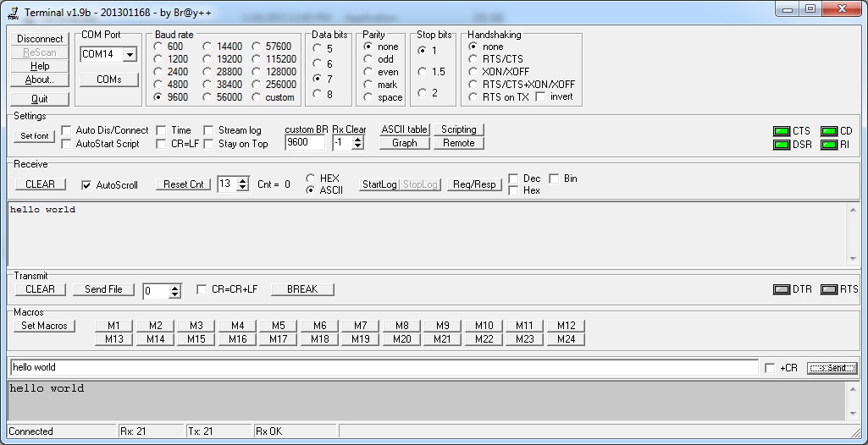868x445 pixels.
Task: Toggle AutoScroll checkbox
Action: click(x=86, y=185)
